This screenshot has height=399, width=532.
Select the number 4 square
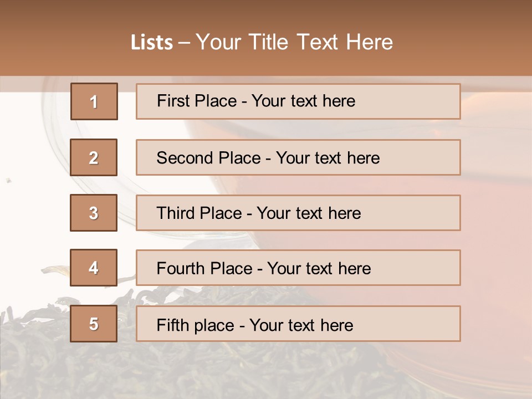coord(94,268)
